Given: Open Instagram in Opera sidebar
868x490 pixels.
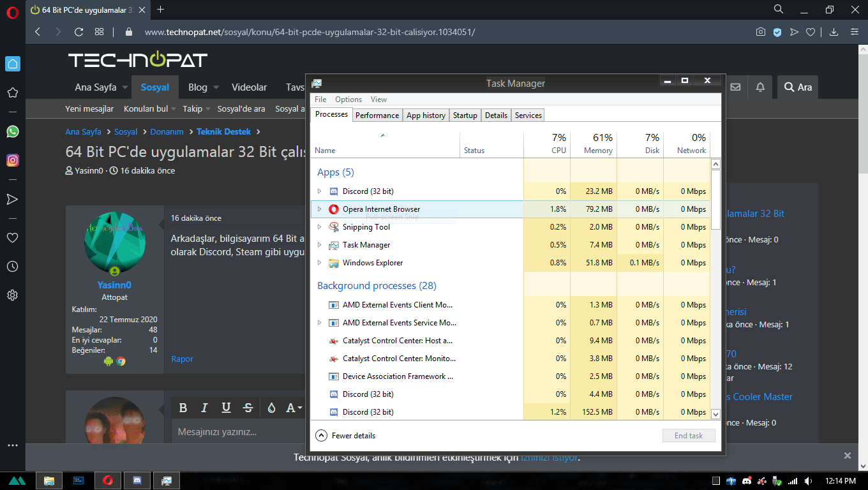Looking at the screenshot, I should pos(12,160).
